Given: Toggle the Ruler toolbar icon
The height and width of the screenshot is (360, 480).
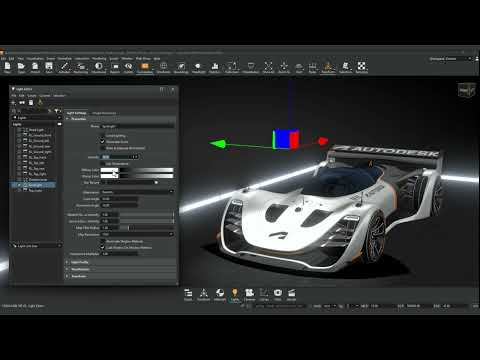Looking at the screenshot, I should click(312, 67).
